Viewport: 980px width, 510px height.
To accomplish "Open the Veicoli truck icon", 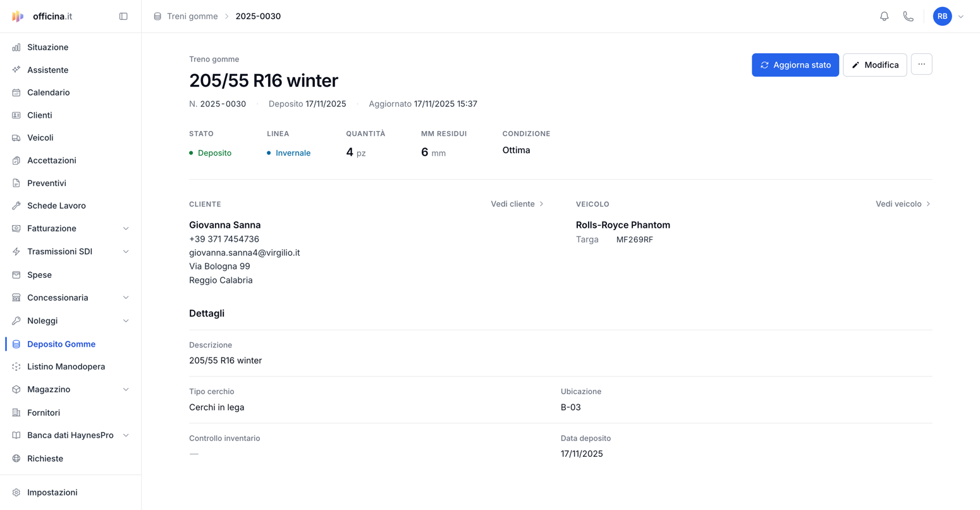I will [16, 138].
